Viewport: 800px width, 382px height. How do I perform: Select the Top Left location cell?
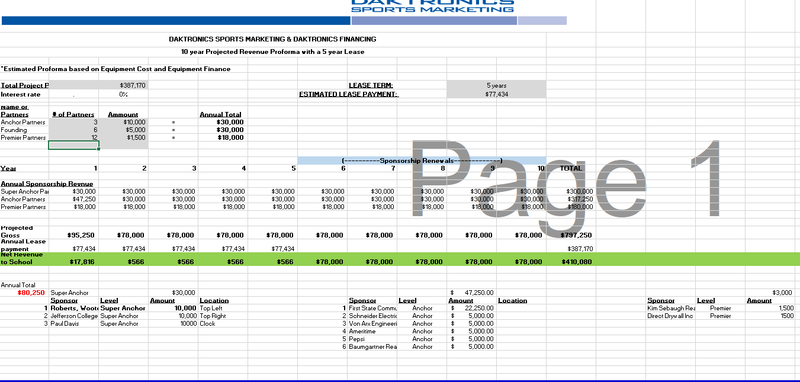point(222,309)
